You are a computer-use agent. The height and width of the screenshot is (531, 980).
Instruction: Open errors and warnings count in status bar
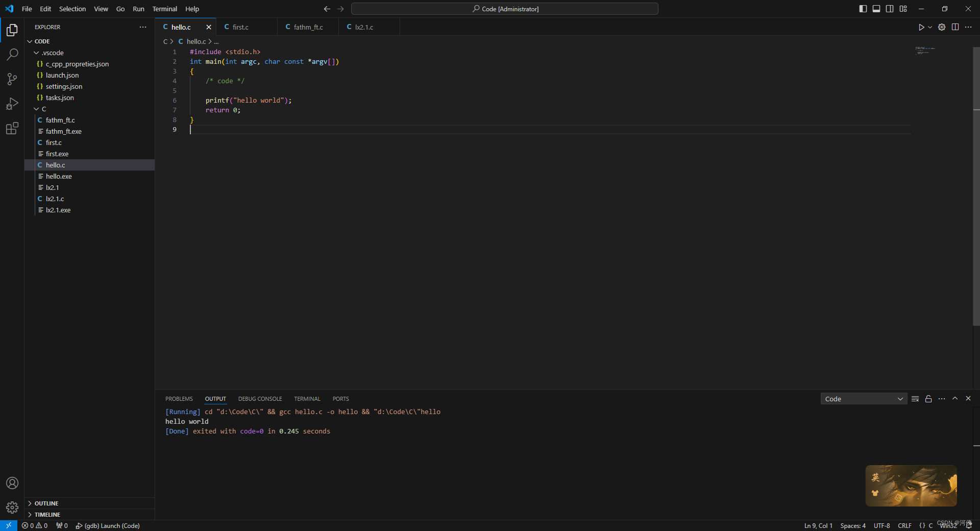point(35,525)
